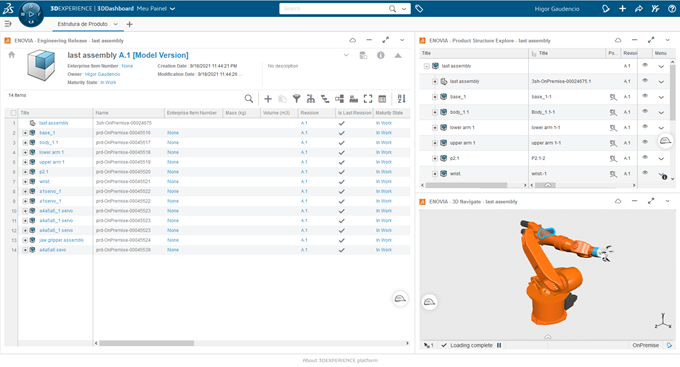Sort by Maturity State column header
Viewport: 680px width, 367px height.
389,113
